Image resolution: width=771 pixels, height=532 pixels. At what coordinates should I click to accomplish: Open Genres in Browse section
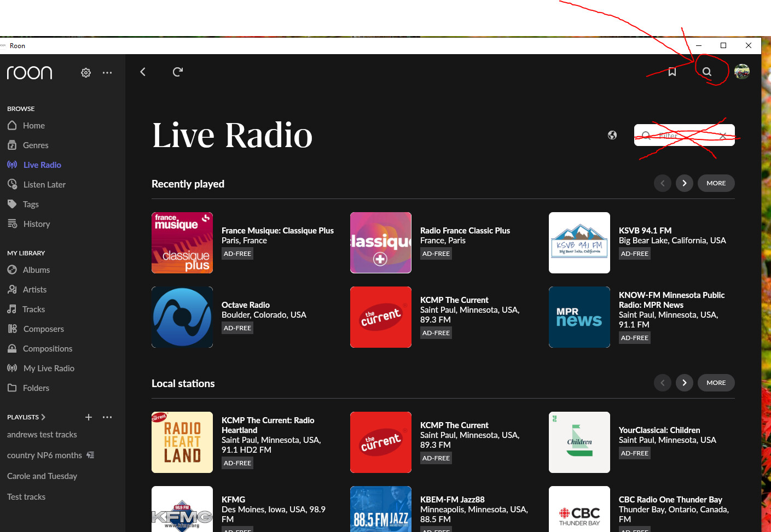36,145
